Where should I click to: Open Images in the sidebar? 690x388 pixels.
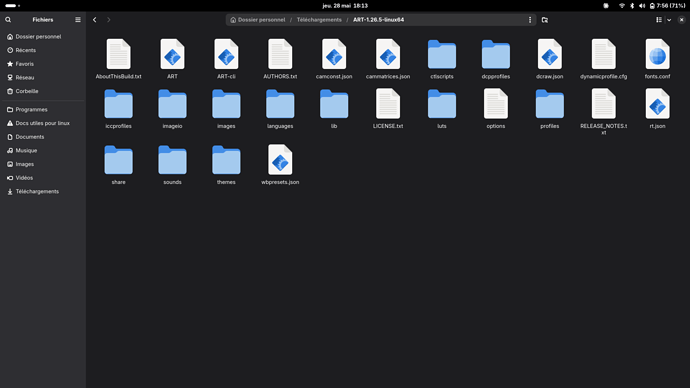(43, 164)
